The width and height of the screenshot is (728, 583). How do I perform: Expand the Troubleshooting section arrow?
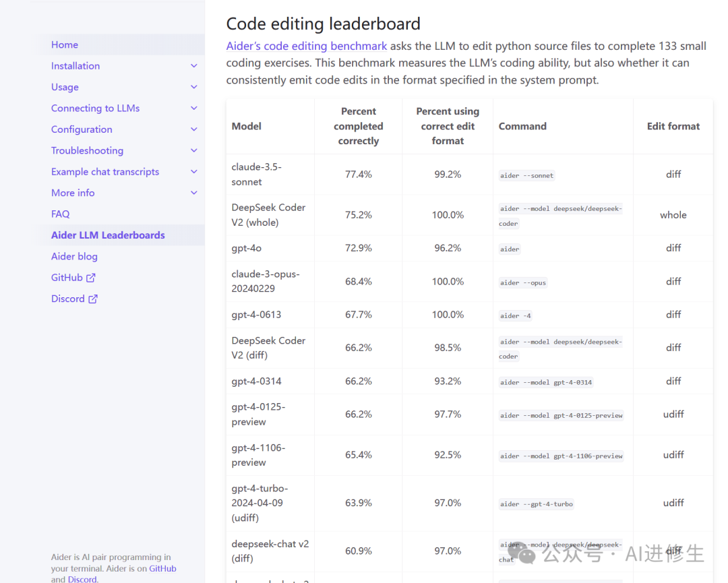[x=194, y=150]
